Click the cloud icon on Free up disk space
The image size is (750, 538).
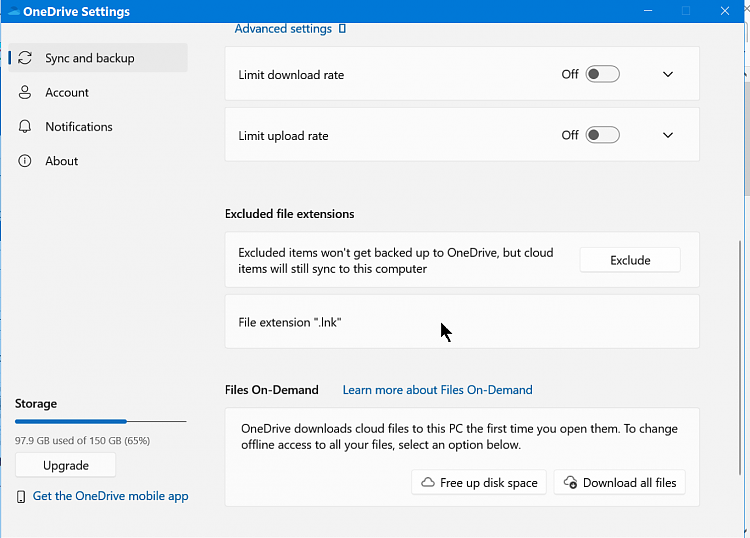tap(427, 482)
